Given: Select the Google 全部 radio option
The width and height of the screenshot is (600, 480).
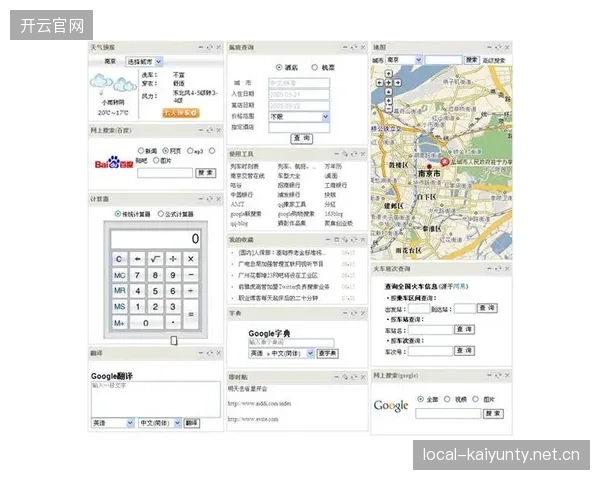Looking at the screenshot, I should tap(420, 399).
